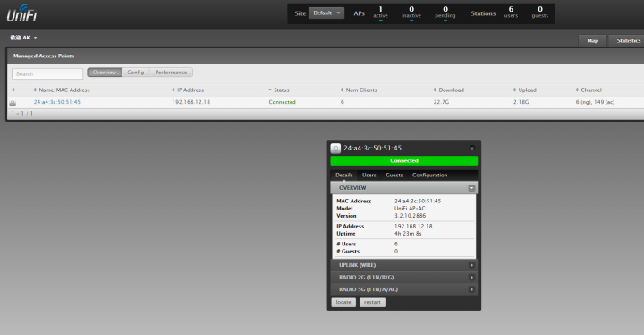
Task: Click the inactive APs counter
Action: (411, 13)
